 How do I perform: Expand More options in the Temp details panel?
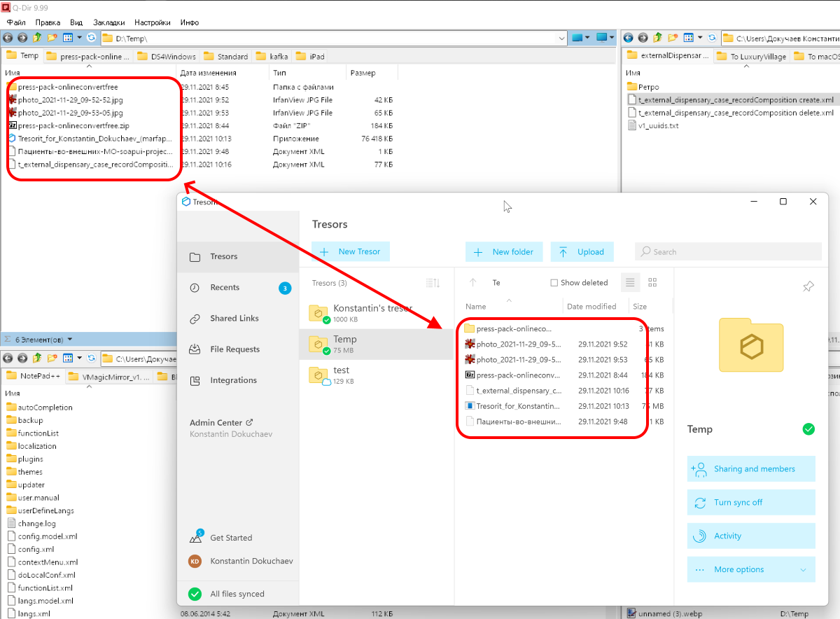751,569
